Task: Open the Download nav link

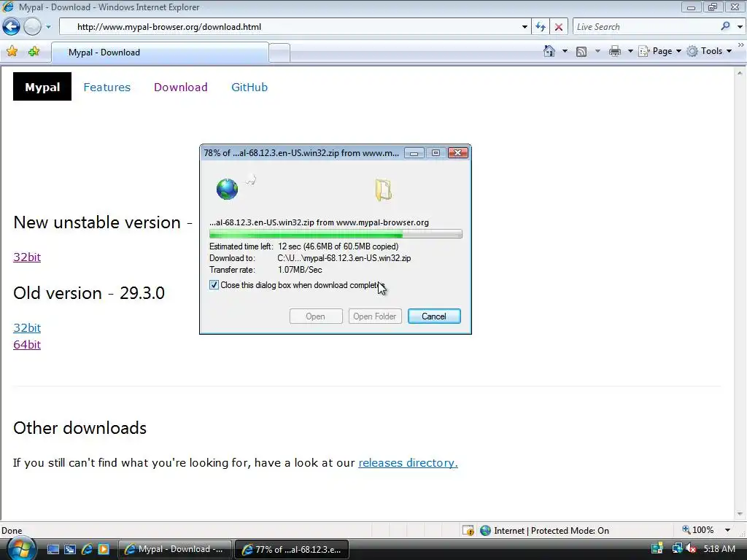Action: coord(181,87)
